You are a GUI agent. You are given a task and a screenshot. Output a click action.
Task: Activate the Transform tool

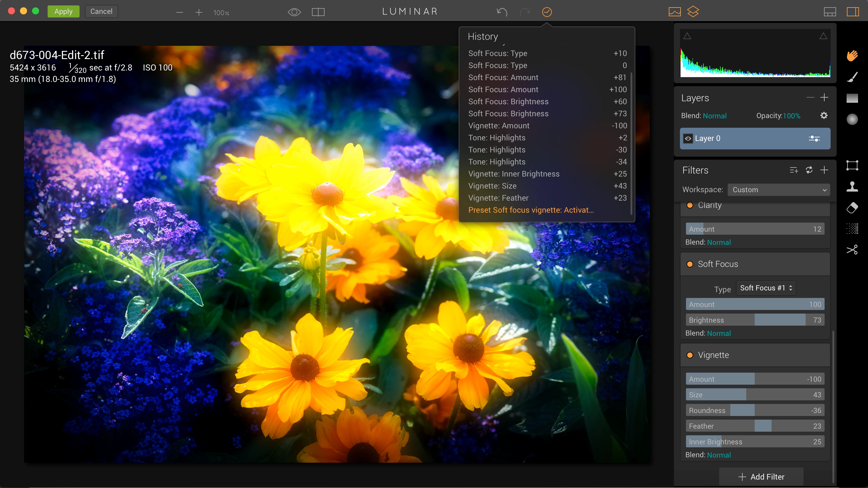[852, 165]
